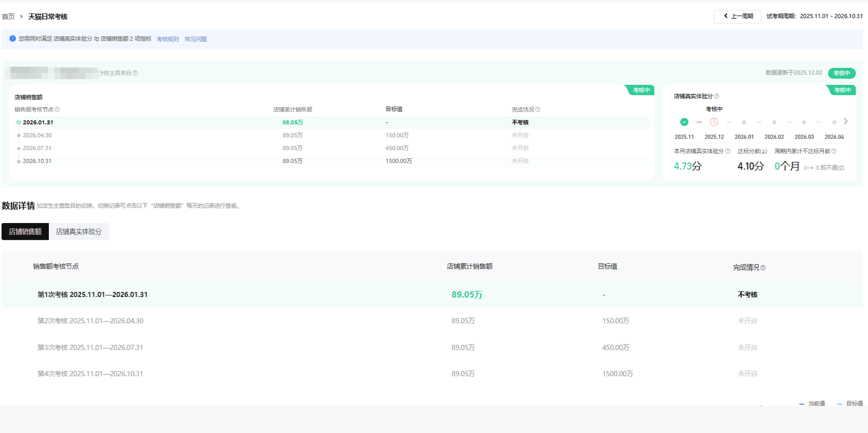Switch to the 店铺销售额 tab
This screenshot has width=868, height=433.
pyautogui.click(x=25, y=232)
